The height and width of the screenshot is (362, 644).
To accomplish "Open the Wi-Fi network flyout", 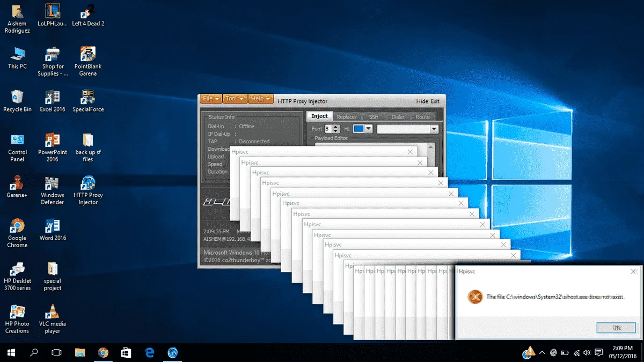I will point(576,352).
